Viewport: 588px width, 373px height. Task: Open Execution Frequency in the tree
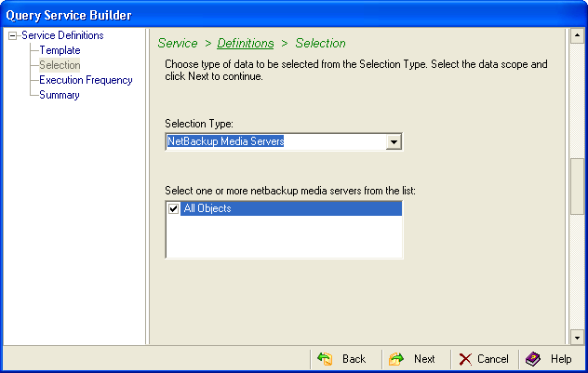tap(86, 80)
